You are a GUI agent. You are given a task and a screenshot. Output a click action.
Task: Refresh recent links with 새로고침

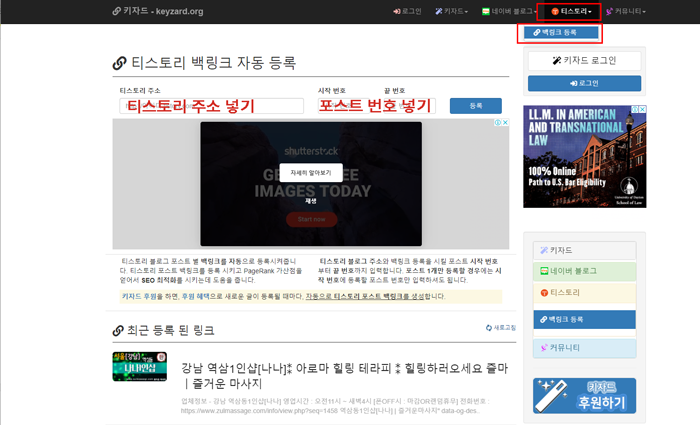click(500, 327)
